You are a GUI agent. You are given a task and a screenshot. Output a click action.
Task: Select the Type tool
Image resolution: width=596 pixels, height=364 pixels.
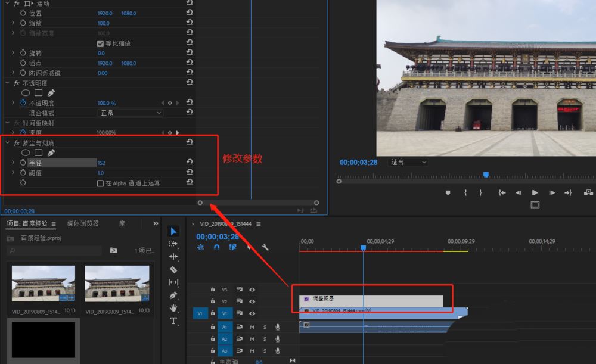click(x=173, y=321)
